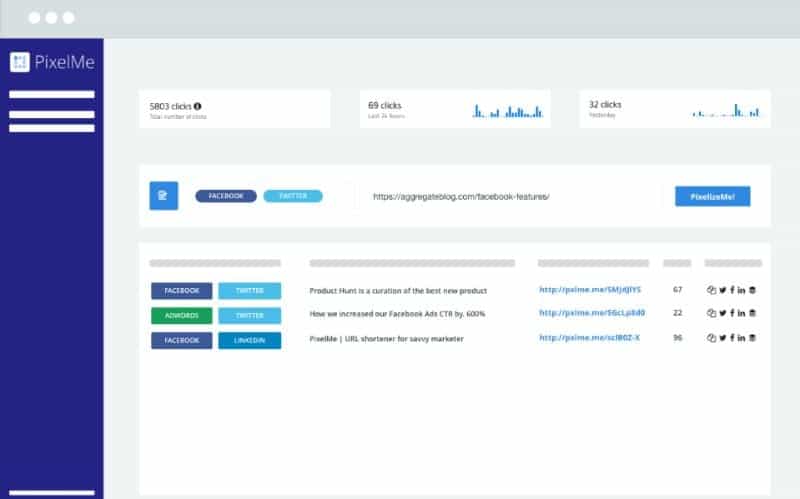Toggle the TWITTER pixel pill in the URL bar
The width and height of the screenshot is (800, 499).
click(293, 196)
